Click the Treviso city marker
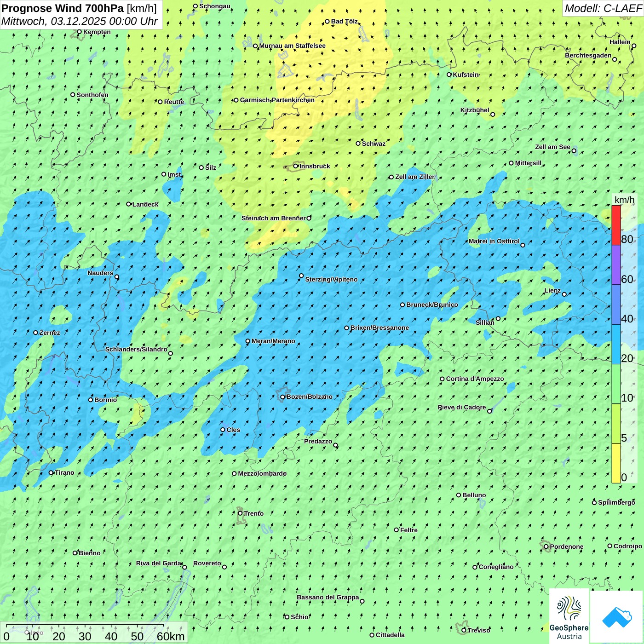 464,630
